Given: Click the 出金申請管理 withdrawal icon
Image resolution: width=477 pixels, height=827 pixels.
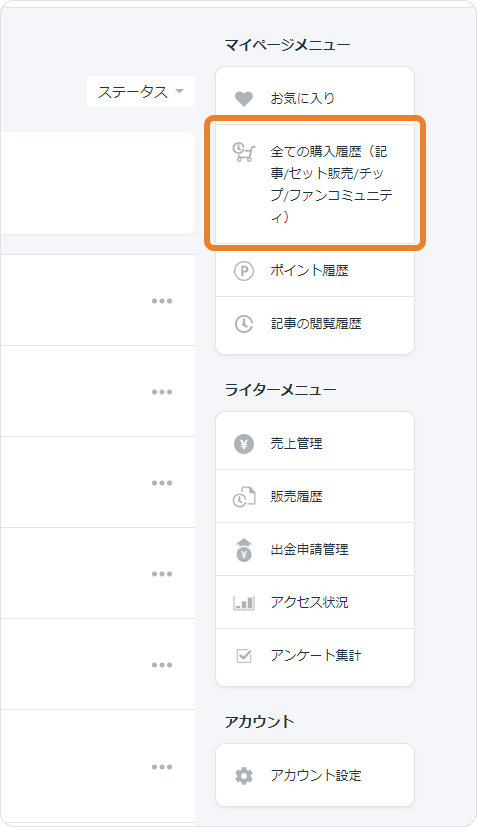Looking at the screenshot, I should click(x=244, y=550).
